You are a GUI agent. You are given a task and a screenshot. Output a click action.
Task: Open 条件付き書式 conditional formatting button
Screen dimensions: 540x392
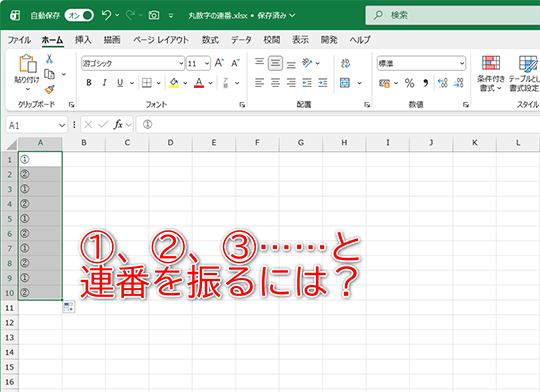click(490, 74)
